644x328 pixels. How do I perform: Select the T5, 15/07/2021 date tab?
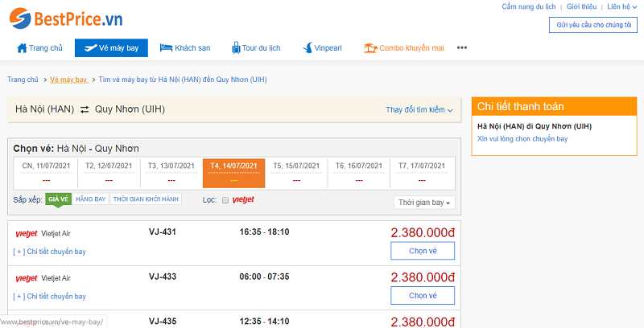pos(296,173)
